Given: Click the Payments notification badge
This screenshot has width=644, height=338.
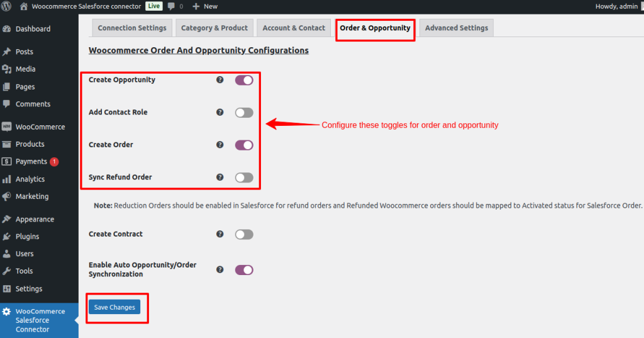Looking at the screenshot, I should [x=54, y=162].
